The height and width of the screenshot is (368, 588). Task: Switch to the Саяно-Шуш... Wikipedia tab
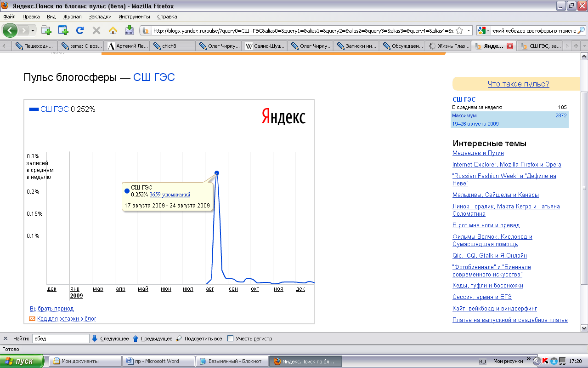pos(265,46)
